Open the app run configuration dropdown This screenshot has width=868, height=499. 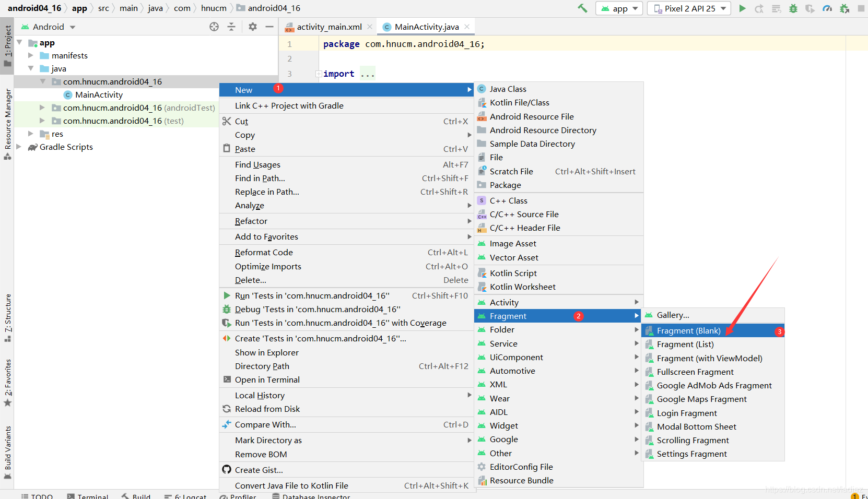619,8
